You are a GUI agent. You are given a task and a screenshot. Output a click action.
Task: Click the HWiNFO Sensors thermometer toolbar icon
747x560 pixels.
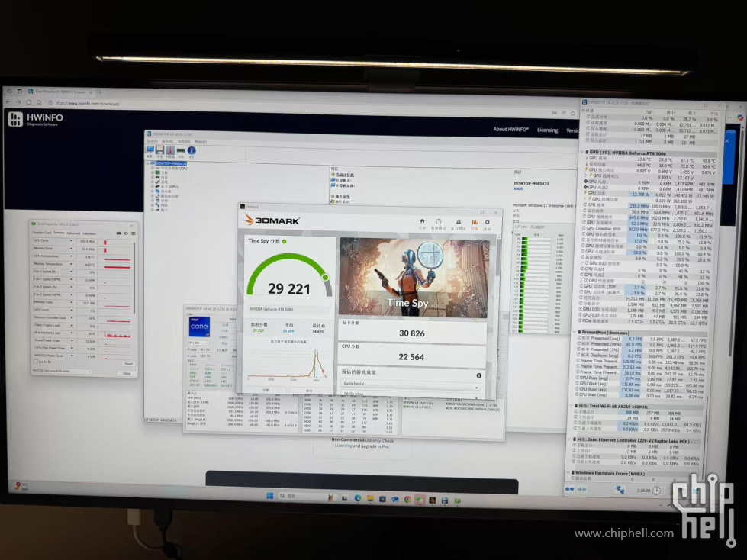coord(170,150)
